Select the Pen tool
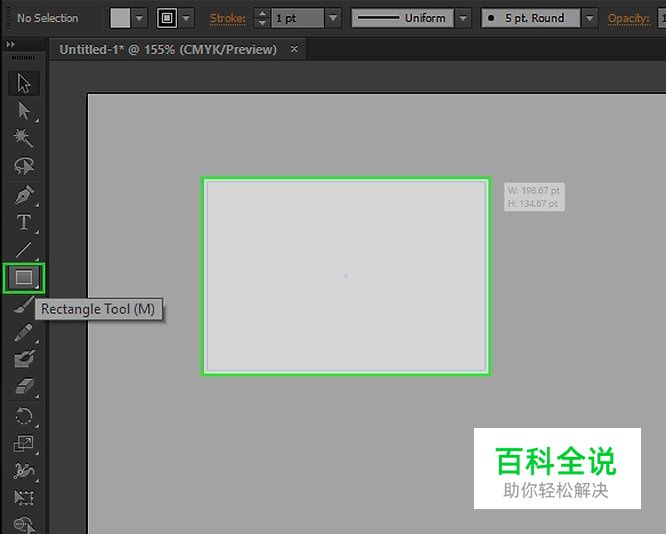666x534 pixels. click(x=24, y=195)
